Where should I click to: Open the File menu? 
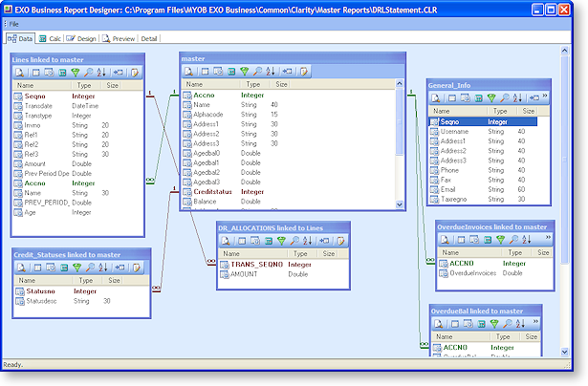coord(13,23)
